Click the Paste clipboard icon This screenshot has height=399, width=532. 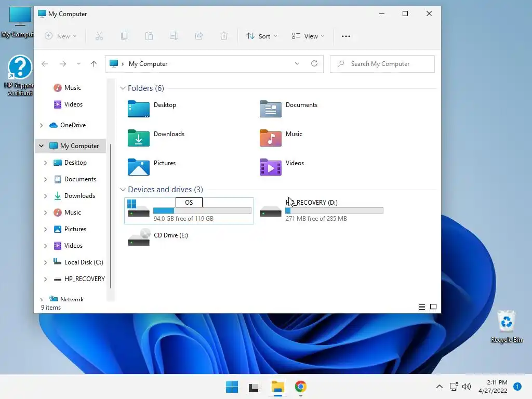pos(149,36)
